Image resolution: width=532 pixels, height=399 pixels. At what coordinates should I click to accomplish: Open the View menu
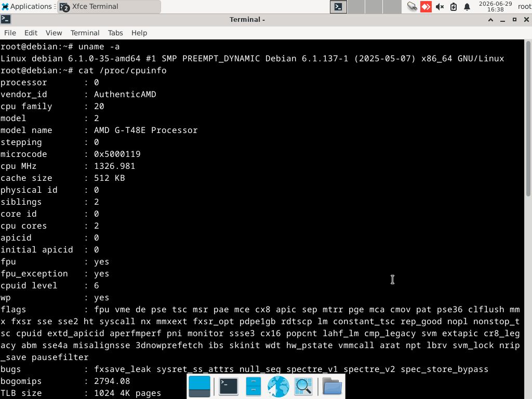(x=54, y=33)
